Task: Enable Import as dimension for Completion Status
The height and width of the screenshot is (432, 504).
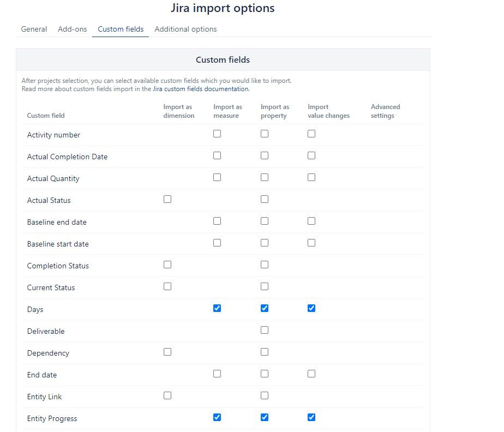Action: click(167, 265)
